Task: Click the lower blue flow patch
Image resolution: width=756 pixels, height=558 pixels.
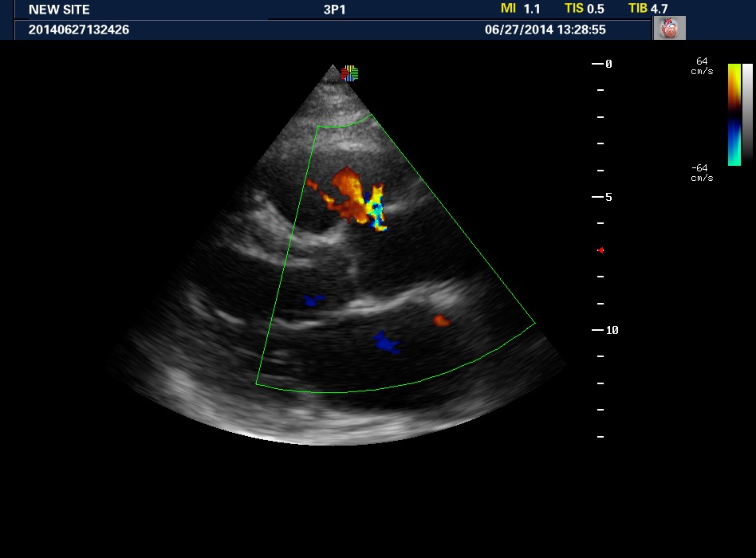Action: (387, 342)
